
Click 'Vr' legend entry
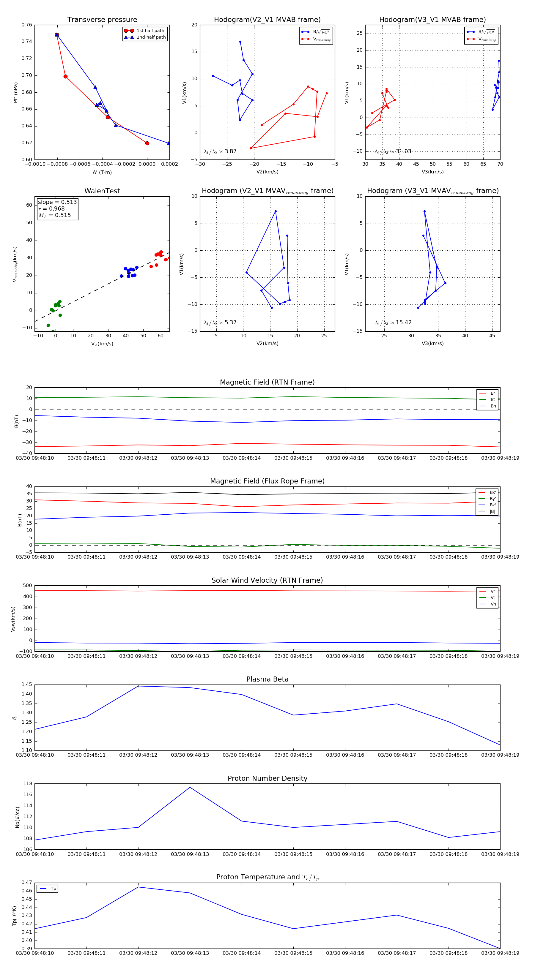[488, 591]
